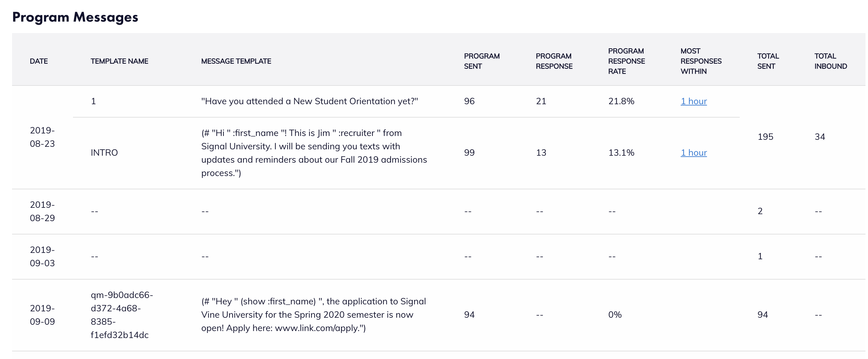This screenshot has height=359, width=868.
Task: Click the DATE column header
Action: click(x=38, y=61)
